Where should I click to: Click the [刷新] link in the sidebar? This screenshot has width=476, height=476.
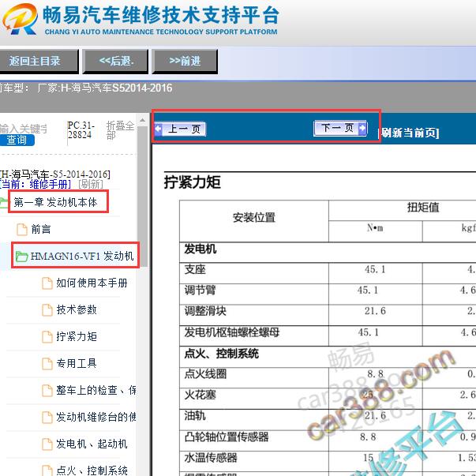pos(91,184)
